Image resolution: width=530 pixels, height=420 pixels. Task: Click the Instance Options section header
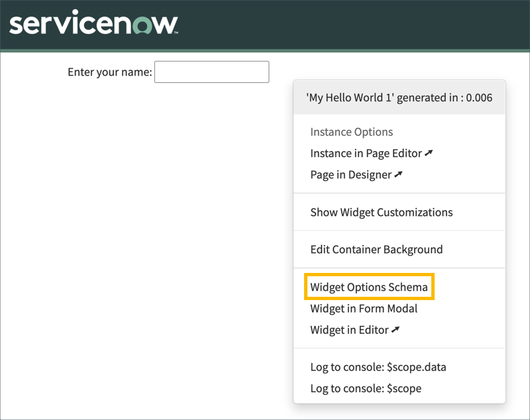(x=351, y=132)
